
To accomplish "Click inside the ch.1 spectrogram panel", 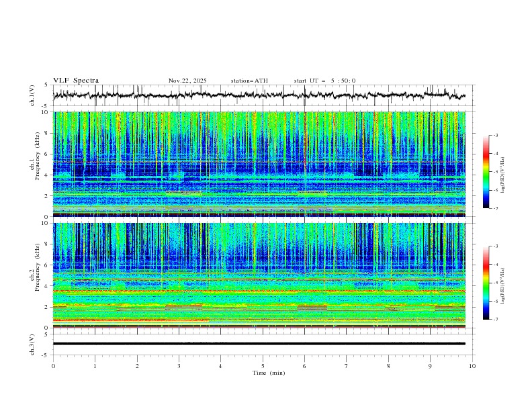I will pyautogui.click(x=259, y=164).
